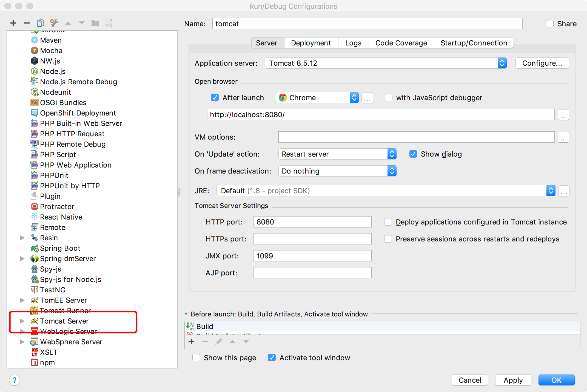This screenshot has width=587, height=392.
Task: Click the localhost URL field
Action: point(381,115)
